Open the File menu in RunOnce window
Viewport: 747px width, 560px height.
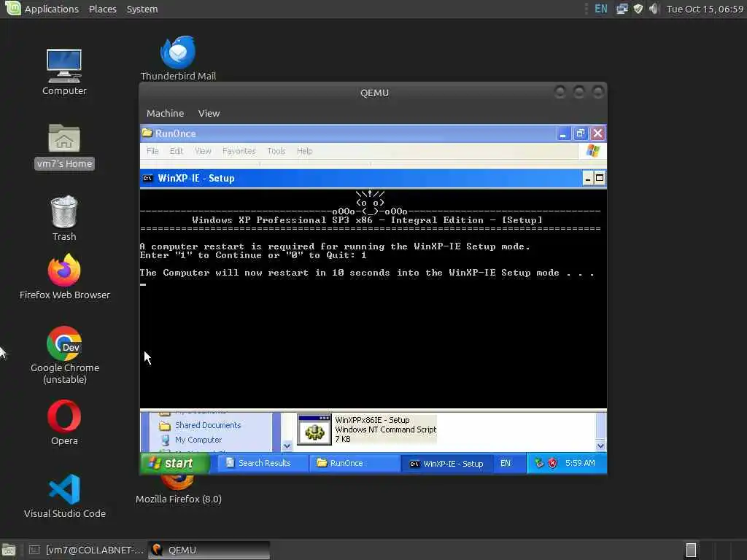(x=152, y=151)
